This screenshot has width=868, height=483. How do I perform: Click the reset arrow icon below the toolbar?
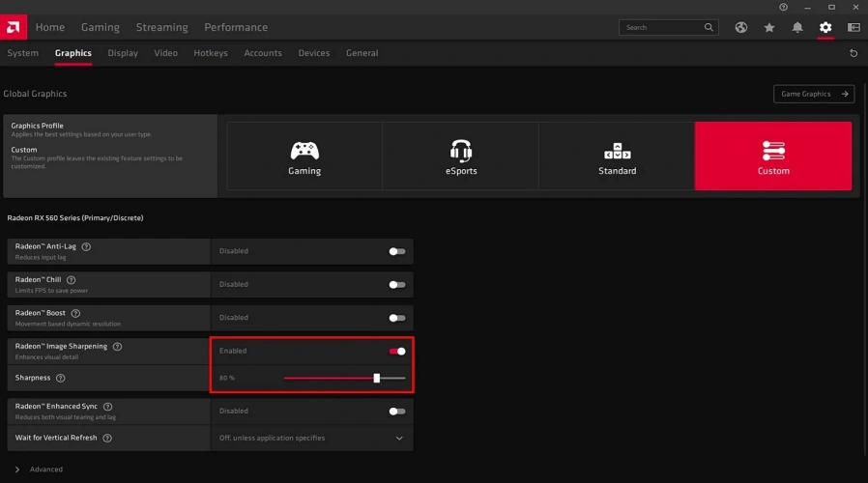[x=854, y=53]
